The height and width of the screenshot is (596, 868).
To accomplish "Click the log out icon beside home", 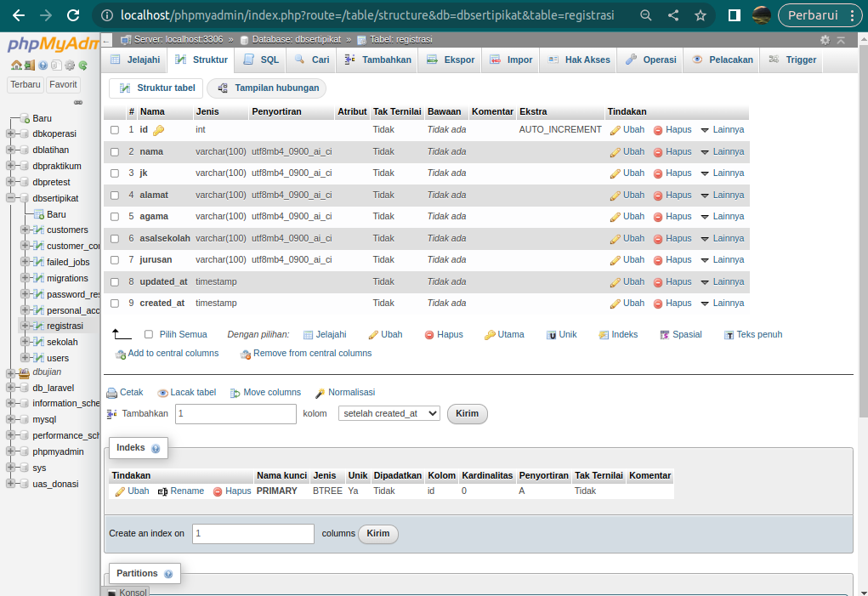I will [x=30, y=65].
